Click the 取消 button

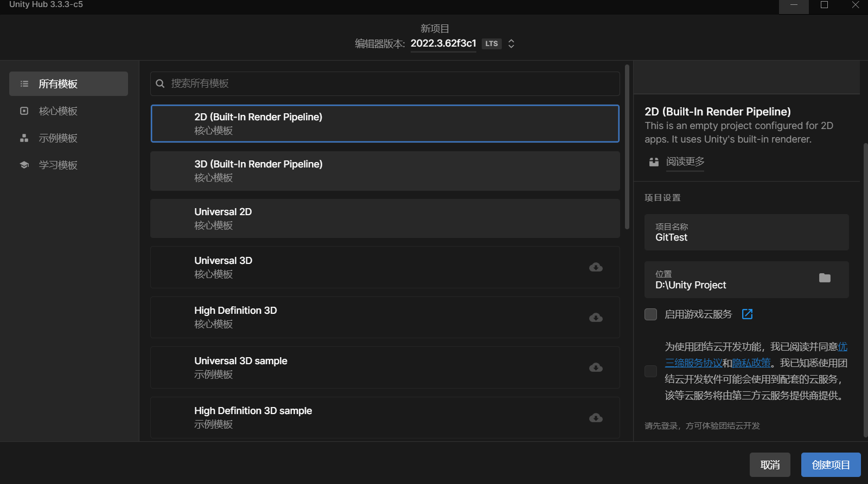(770, 465)
